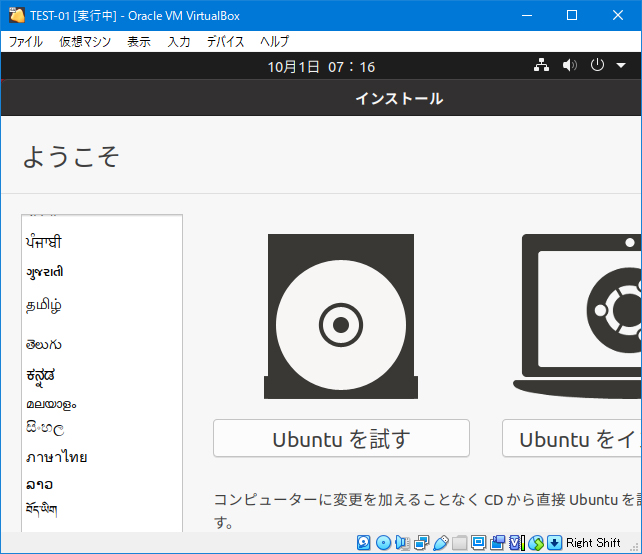
Task: Open the 仮想マシン menu
Action: pyautogui.click(x=85, y=41)
